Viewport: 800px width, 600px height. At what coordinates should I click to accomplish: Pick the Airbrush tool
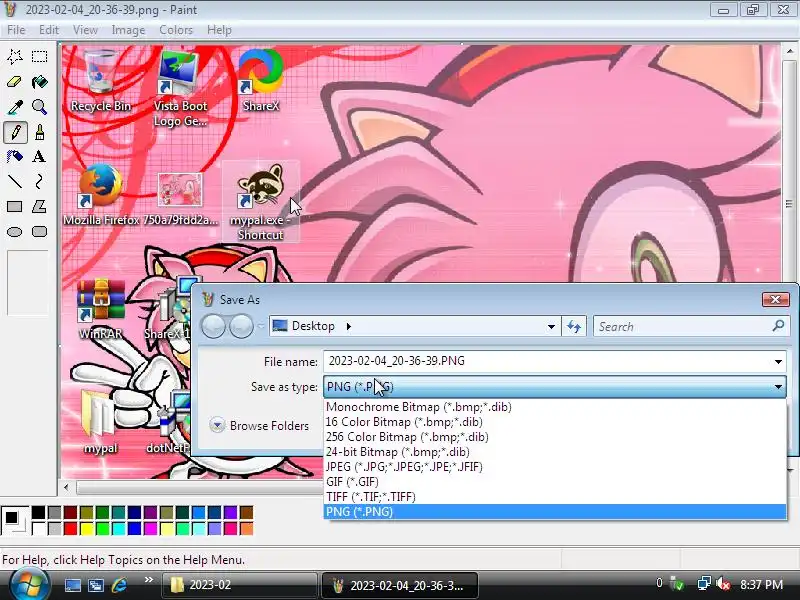pyautogui.click(x=15, y=156)
